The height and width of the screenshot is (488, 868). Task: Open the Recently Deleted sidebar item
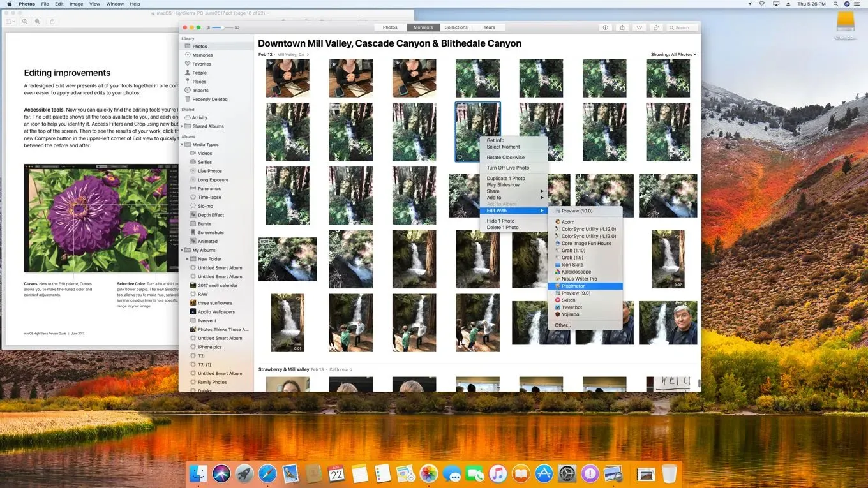click(x=210, y=100)
